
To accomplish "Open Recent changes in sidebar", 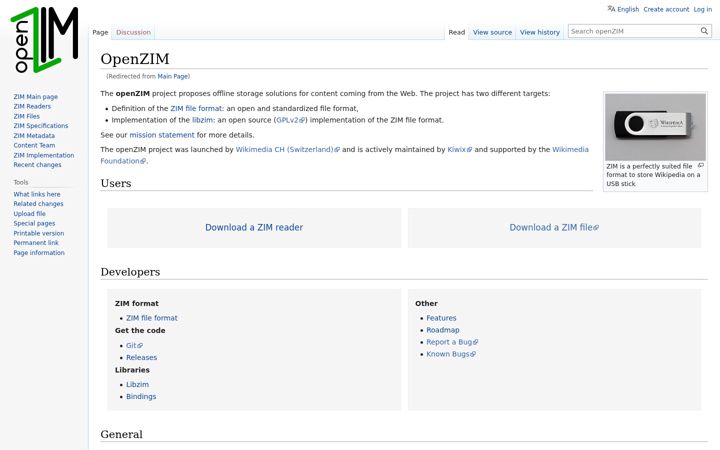I will (x=37, y=165).
